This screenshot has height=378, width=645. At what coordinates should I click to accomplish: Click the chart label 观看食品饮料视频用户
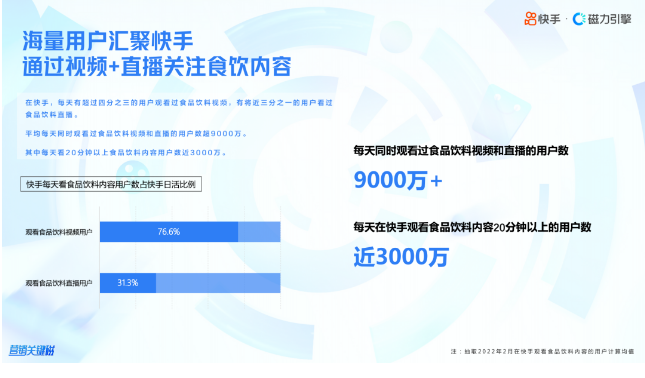(59, 232)
